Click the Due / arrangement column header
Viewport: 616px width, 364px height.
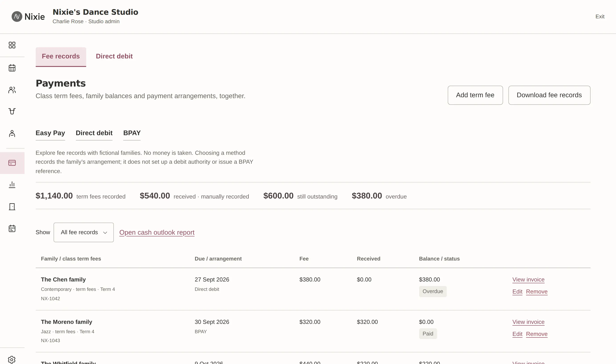218,259
